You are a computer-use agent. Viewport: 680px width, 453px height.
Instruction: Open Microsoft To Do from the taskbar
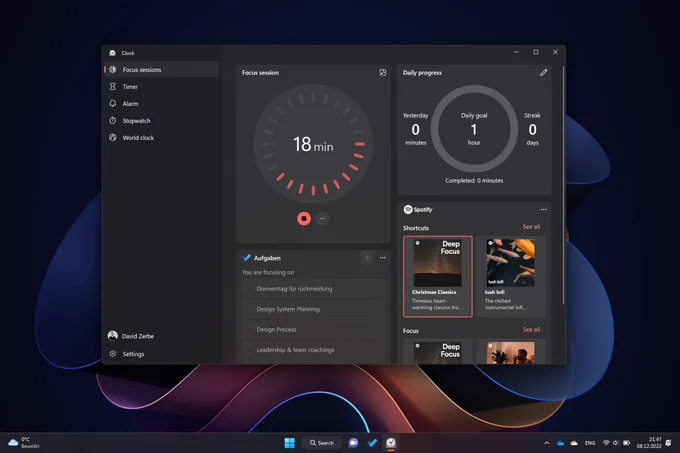pyautogui.click(x=372, y=443)
